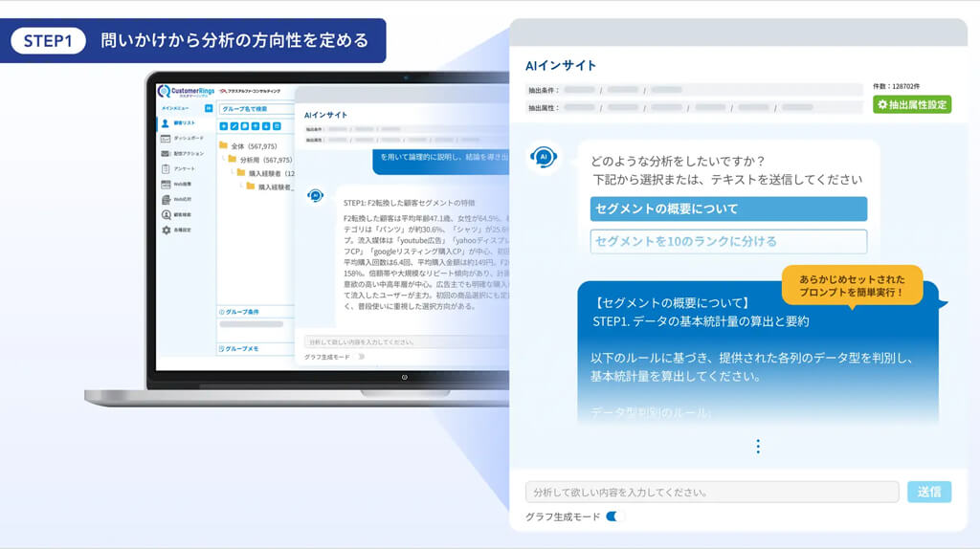Viewport: 980px width, 549px height.
Task: Open 配信アクション mail icon
Action: [166, 154]
